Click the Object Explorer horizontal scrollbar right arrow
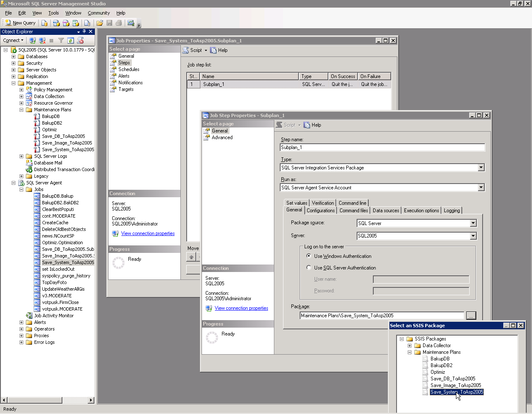This screenshot has height=414, width=532. coord(91,400)
